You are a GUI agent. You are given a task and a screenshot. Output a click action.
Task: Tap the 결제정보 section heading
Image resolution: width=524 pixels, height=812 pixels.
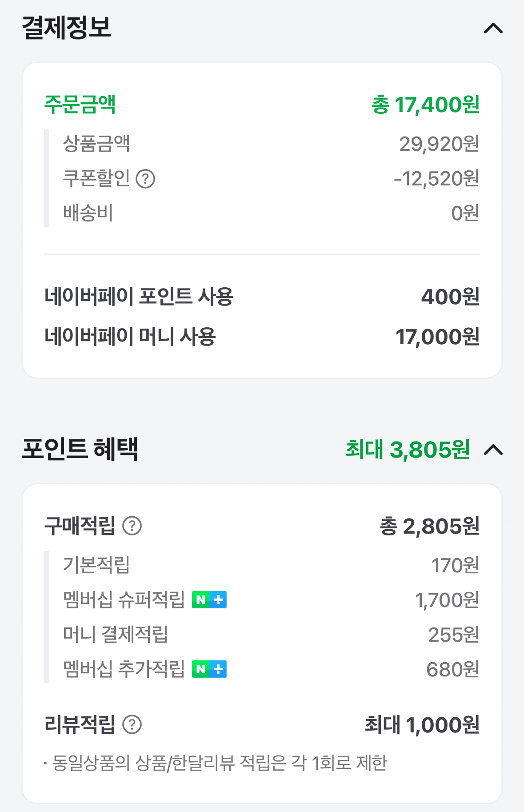coord(67,28)
